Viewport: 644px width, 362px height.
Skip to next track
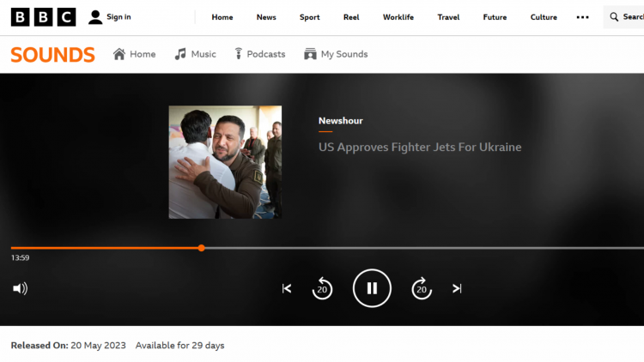[x=457, y=288]
